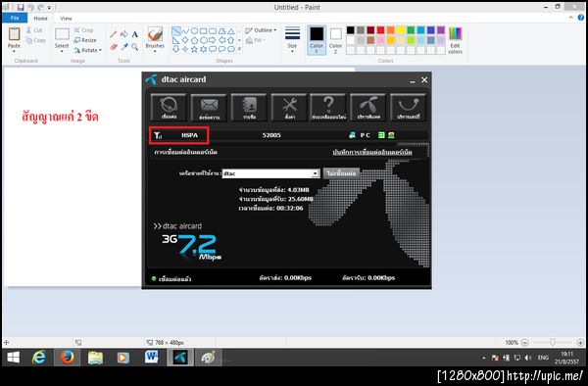Click the Crop command in Paint
The width and height of the screenshot is (588, 386).
83,30
